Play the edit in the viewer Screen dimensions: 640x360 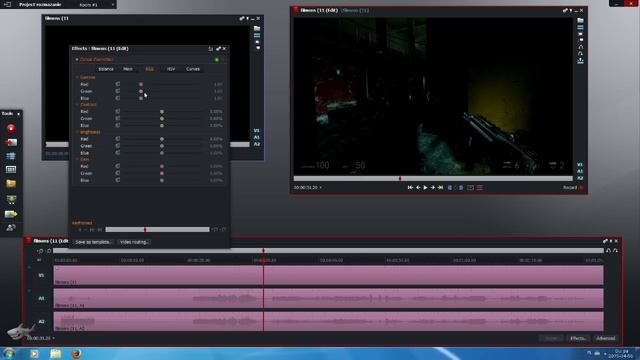[x=425, y=187]
